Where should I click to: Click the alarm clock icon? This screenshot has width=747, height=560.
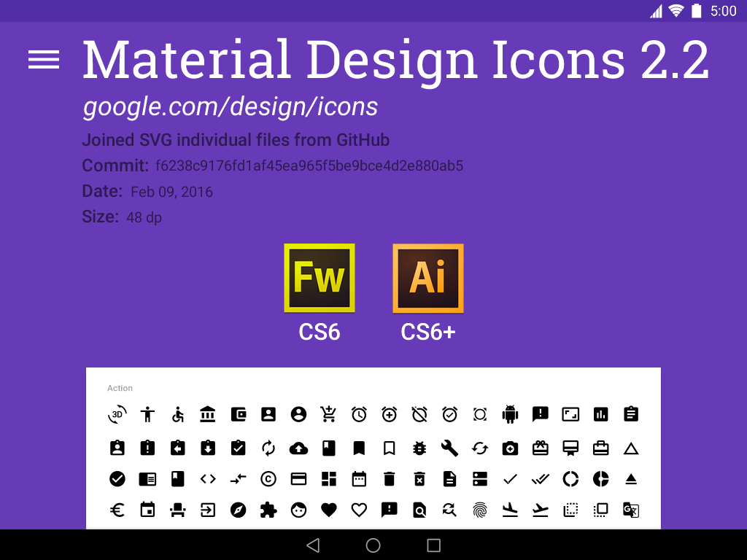click(x=358, y=413)
